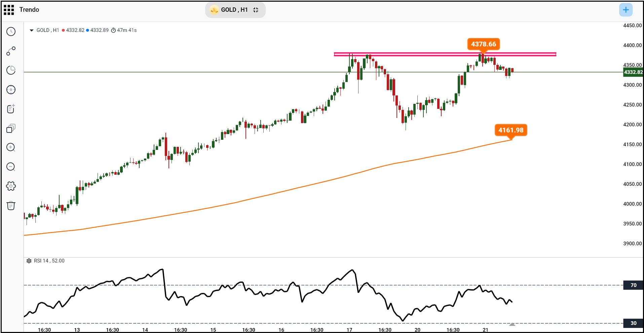Click the current price tag 4332.82
Viewport: 644px width, 333px height.
pos(633,72)
